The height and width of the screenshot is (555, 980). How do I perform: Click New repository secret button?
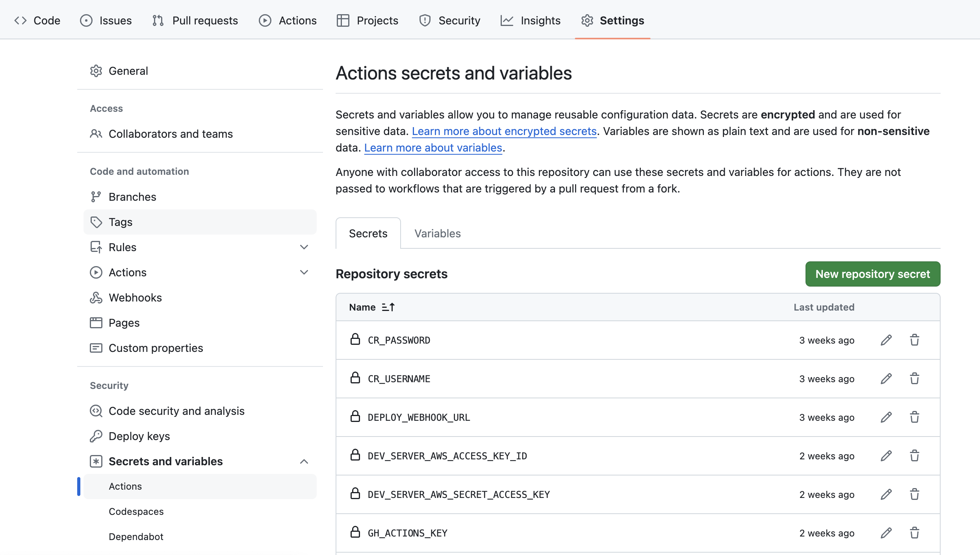(x=872, y=274)
